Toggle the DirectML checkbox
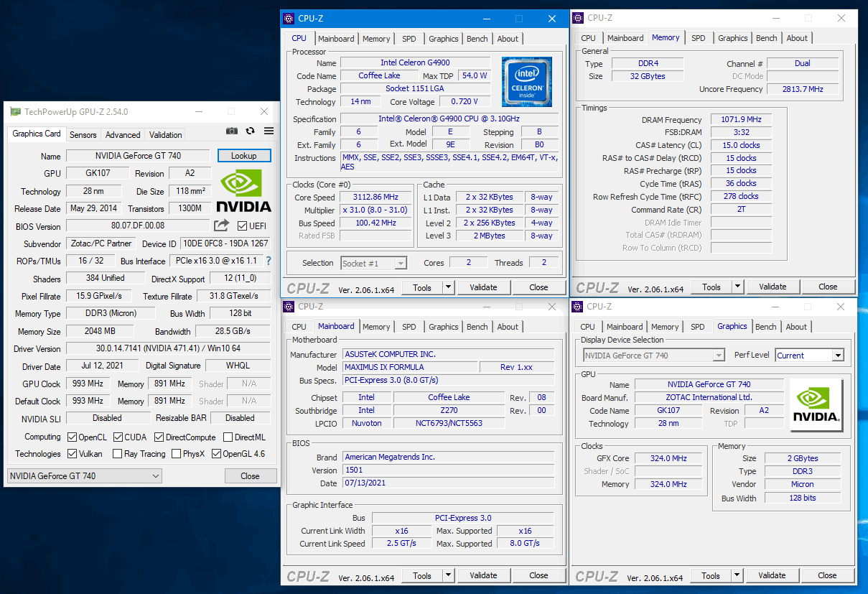868x594 pixels. point(228,437)
